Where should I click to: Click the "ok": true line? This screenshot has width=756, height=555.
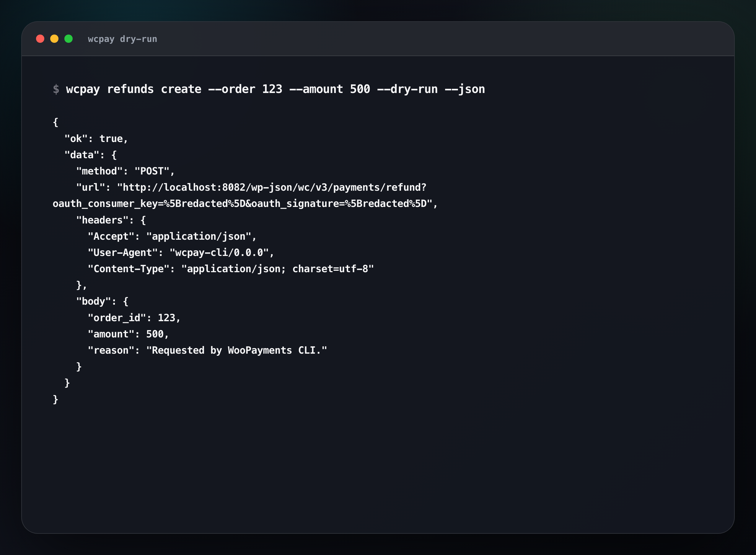tap(96, 139)
